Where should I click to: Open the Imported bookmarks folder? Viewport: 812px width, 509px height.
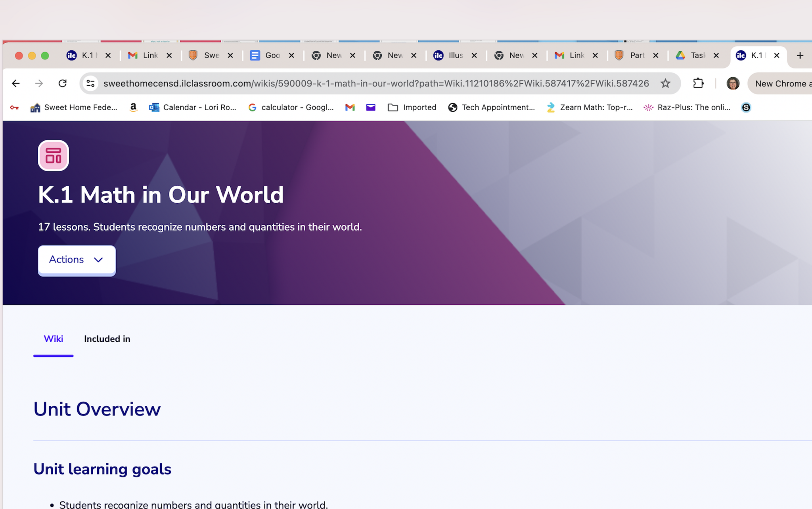(412, 107)
